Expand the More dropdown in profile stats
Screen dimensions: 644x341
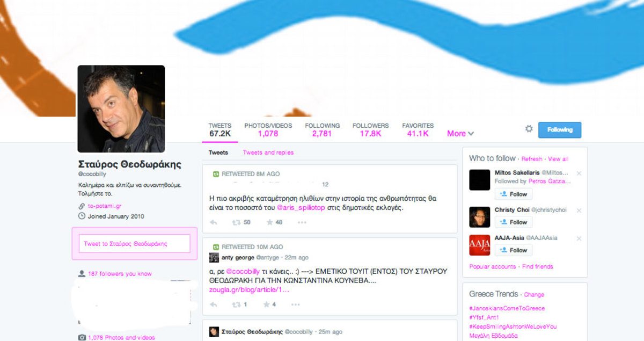pyautogui.click(x=460, y=134)
